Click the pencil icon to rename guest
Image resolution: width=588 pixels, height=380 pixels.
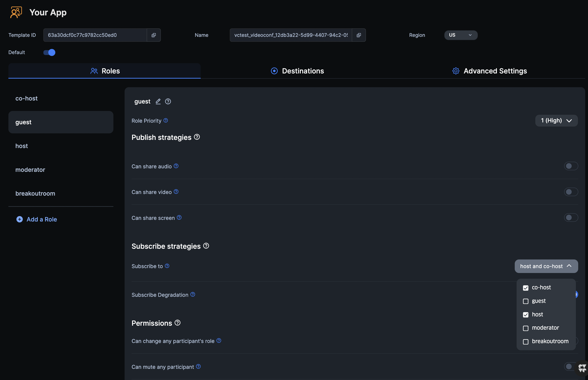click(158, 101)
